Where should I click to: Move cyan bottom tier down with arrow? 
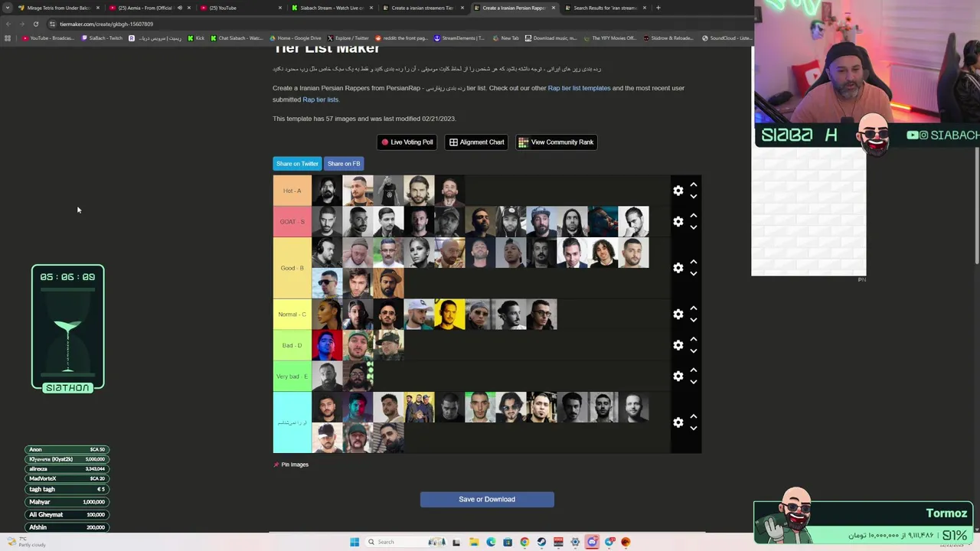click(x=694, y=429)
